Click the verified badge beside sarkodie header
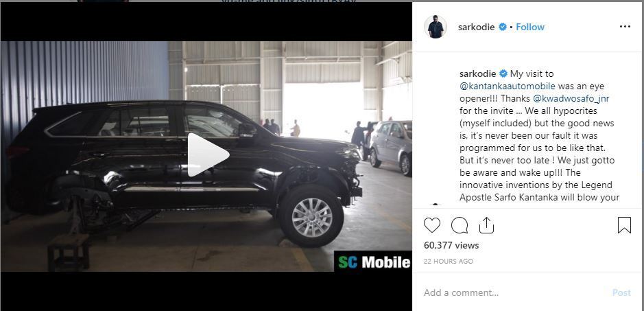 click(x=502, y=27)
